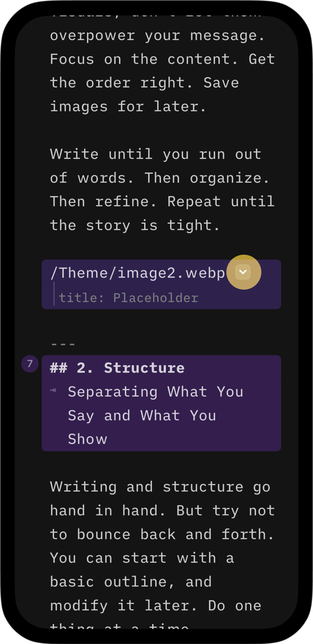Image resolution: width=313 pixels, height=644 pixels.
Task: Place cursor at "the story is tight."
Action: tap(135, 225)
